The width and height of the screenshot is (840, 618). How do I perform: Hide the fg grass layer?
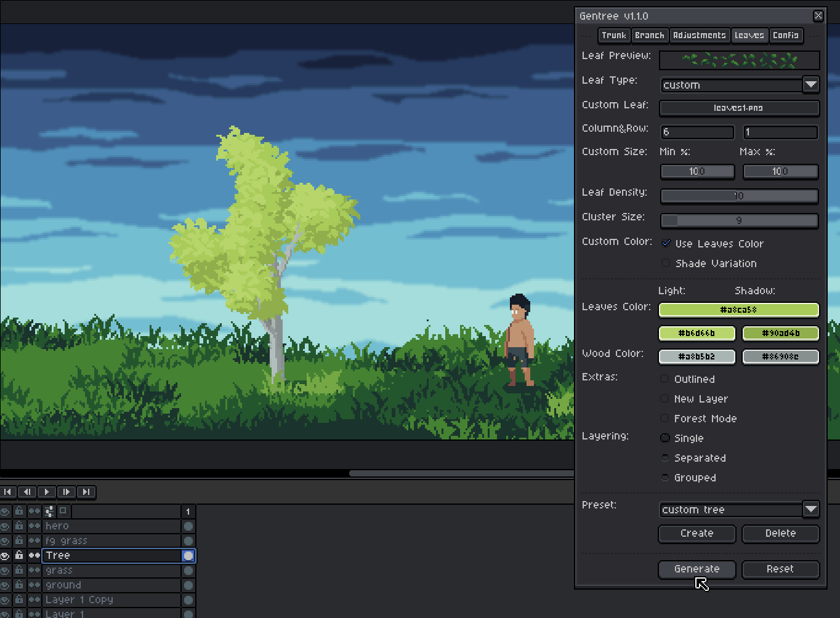[6, 540]
